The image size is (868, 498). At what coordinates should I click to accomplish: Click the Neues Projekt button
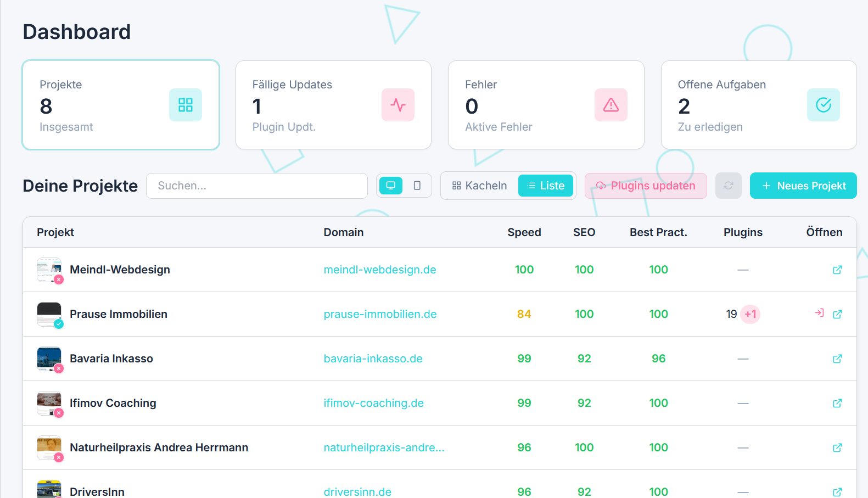point(803,186)
